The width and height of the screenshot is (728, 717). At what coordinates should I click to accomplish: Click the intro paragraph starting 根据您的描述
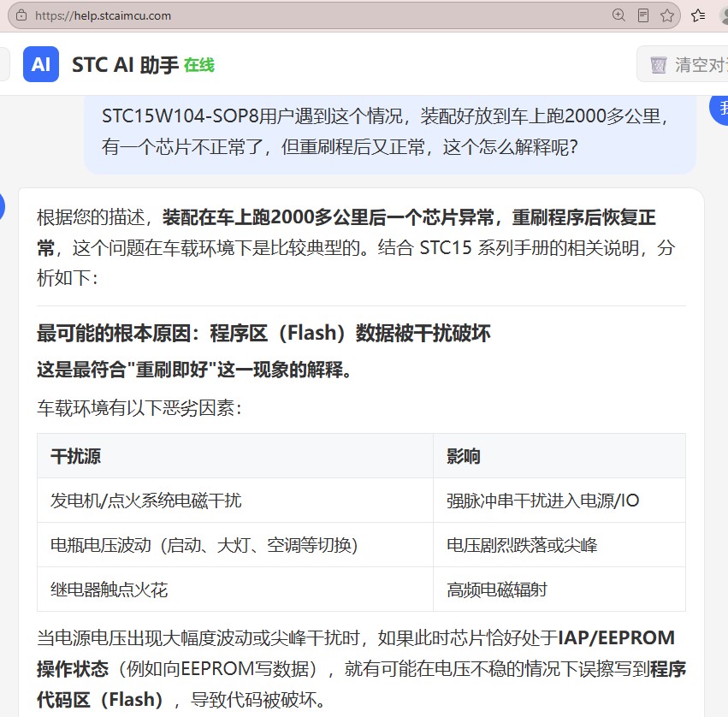coord(356,247)
